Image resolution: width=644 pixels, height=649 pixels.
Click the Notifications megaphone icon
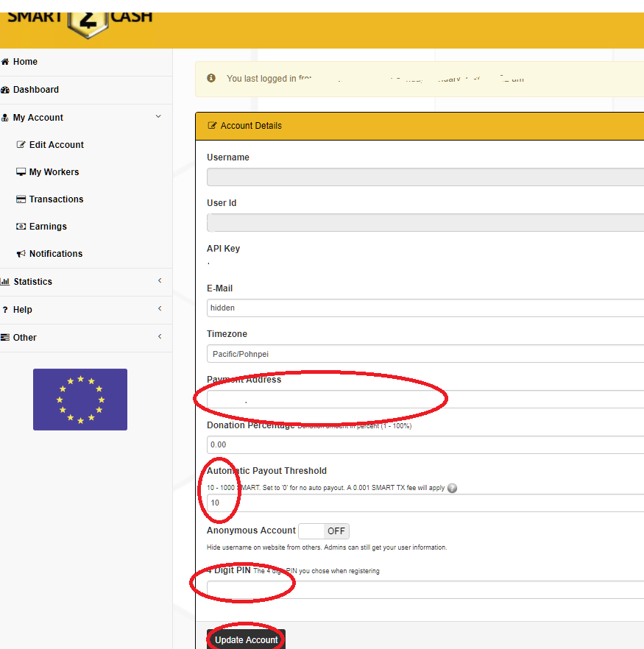click(x=21, y=254)
